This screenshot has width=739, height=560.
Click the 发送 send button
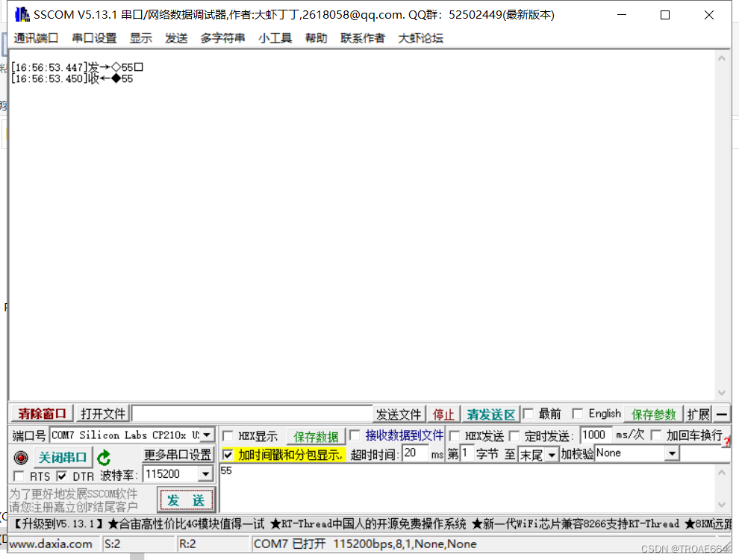[186, 500]
